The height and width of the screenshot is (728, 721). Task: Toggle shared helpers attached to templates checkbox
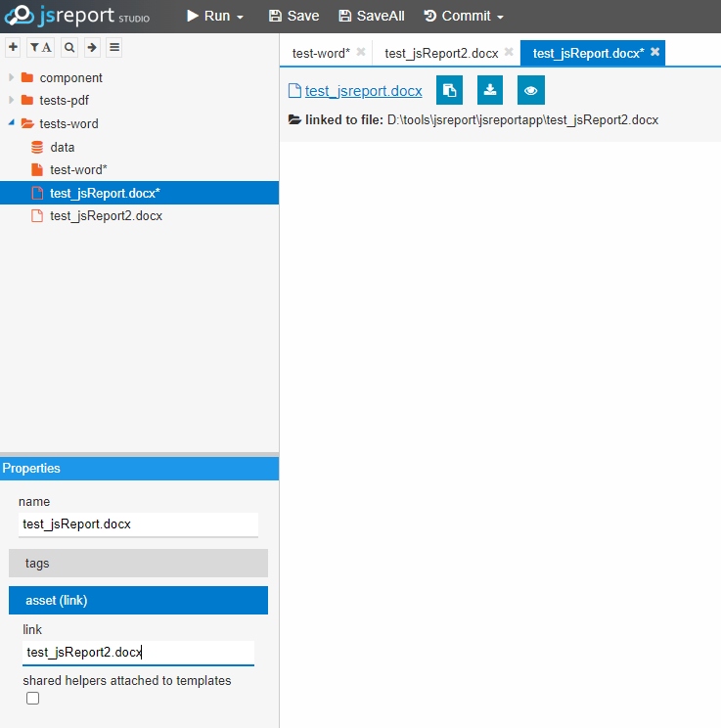(32, 699)
